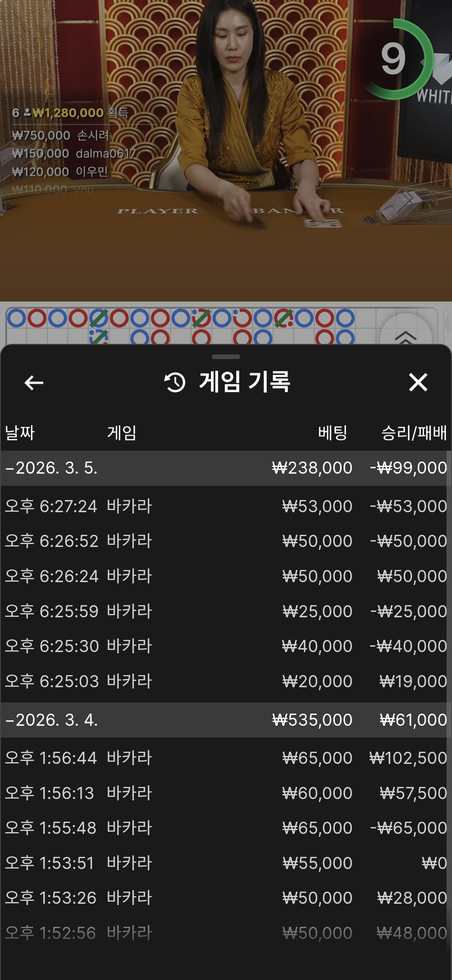Close the game history panel
Viewport: 452px width, 980px height.
[418, 382]
